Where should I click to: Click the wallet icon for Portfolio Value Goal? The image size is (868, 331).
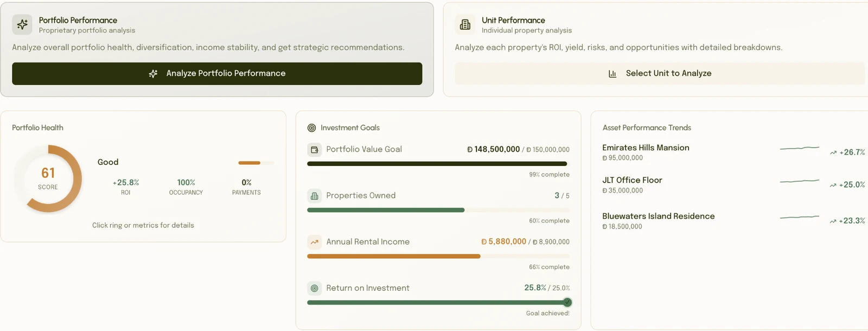pos(315,150)
